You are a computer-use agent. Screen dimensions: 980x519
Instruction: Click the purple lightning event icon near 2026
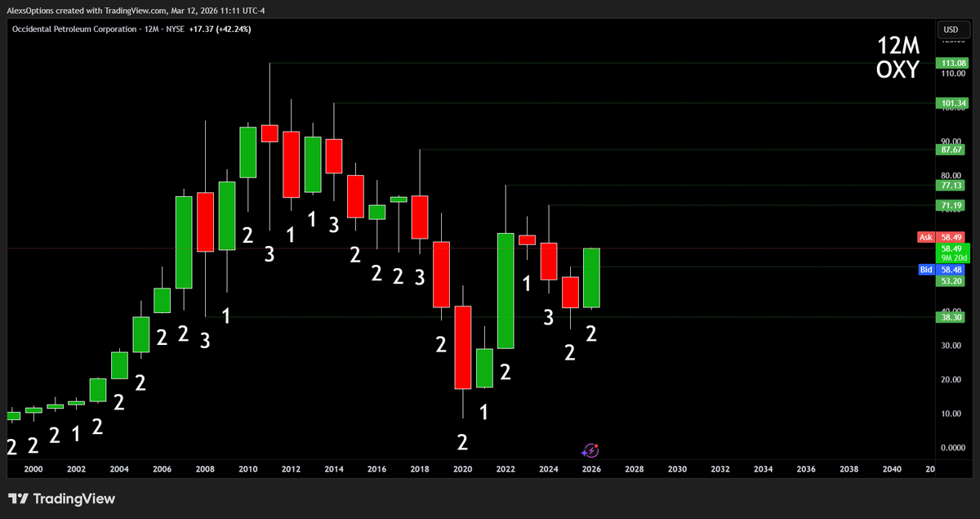(x=592, y=450)
